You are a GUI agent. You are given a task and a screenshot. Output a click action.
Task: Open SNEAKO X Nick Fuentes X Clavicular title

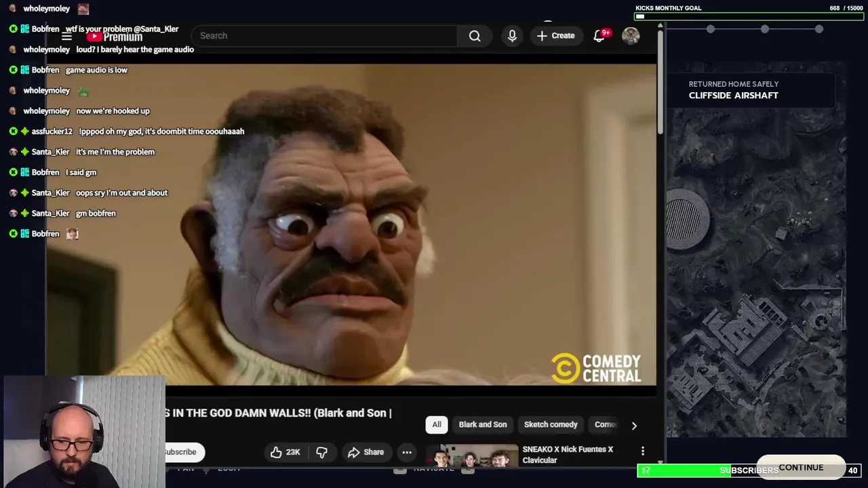point(568,455)
